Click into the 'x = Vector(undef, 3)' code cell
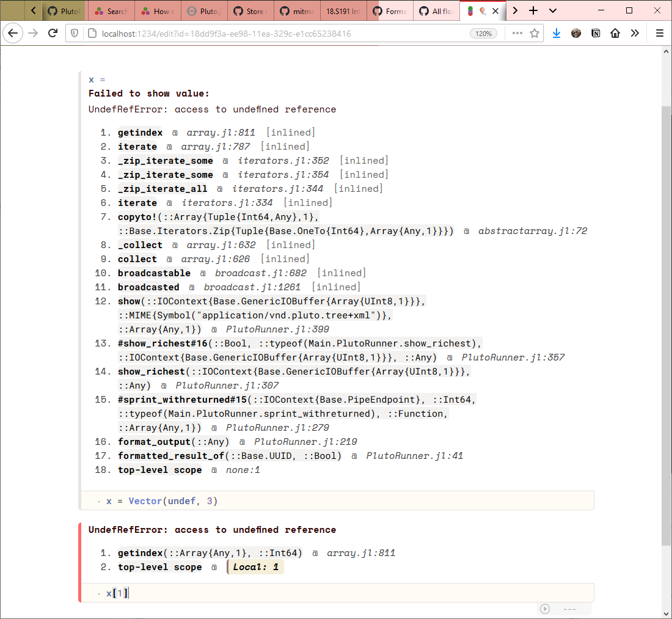The height and width of the screenshot is (619, 672). pos(337,500)
